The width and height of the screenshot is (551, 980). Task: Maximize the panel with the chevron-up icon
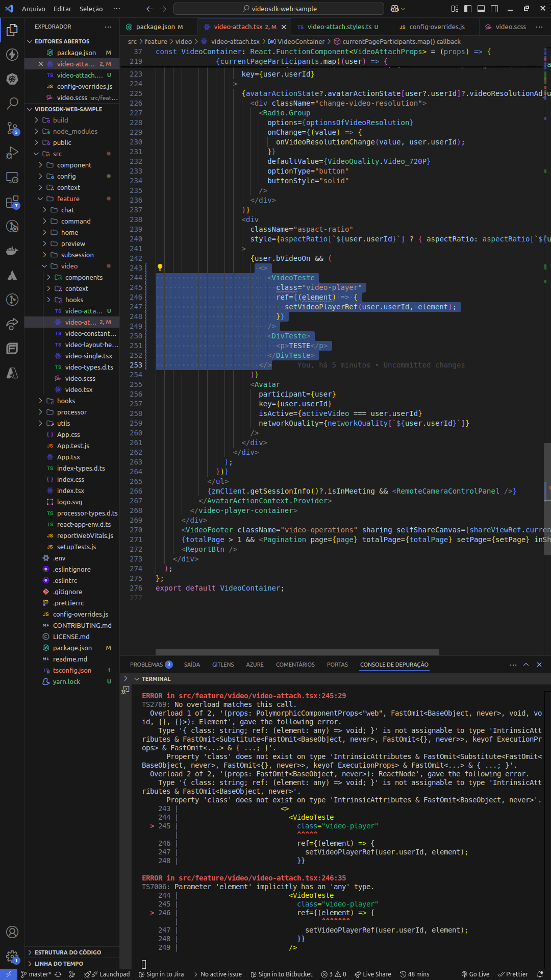click(x=526, y=665)
